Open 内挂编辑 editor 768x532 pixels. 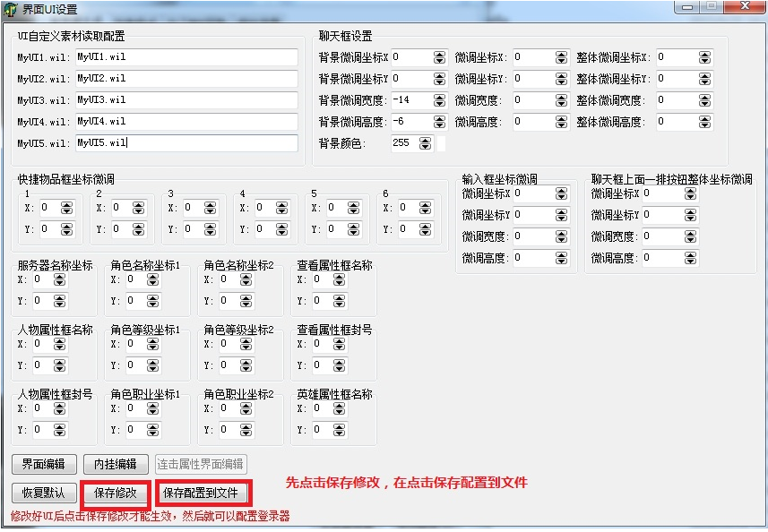[116, 464]
